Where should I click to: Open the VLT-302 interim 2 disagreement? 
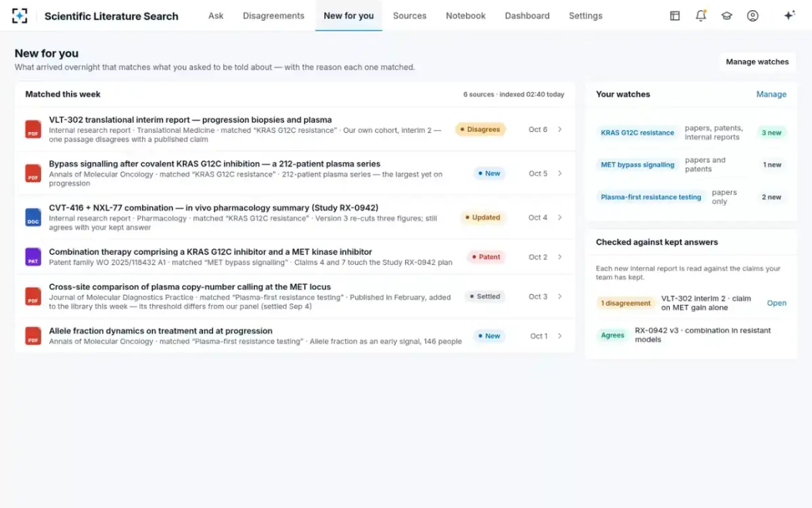point(776,303)
